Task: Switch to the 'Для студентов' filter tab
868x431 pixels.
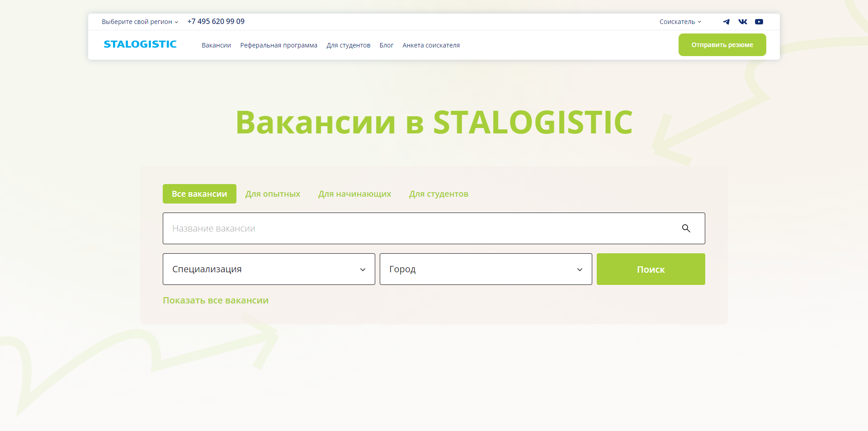Action: click(439, 194)
